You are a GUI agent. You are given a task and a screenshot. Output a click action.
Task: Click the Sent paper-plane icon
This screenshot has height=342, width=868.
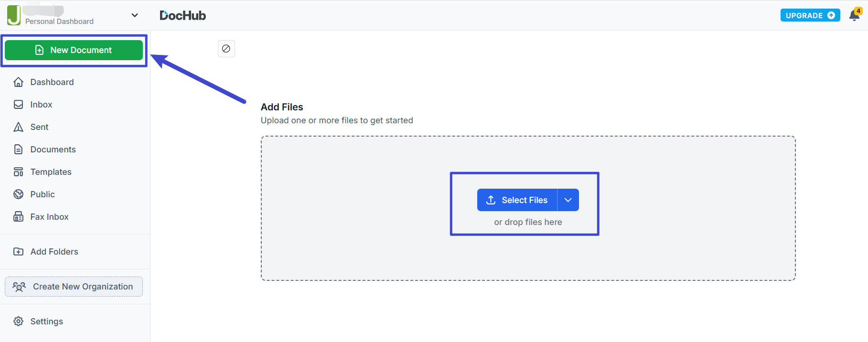coord(18,127)
